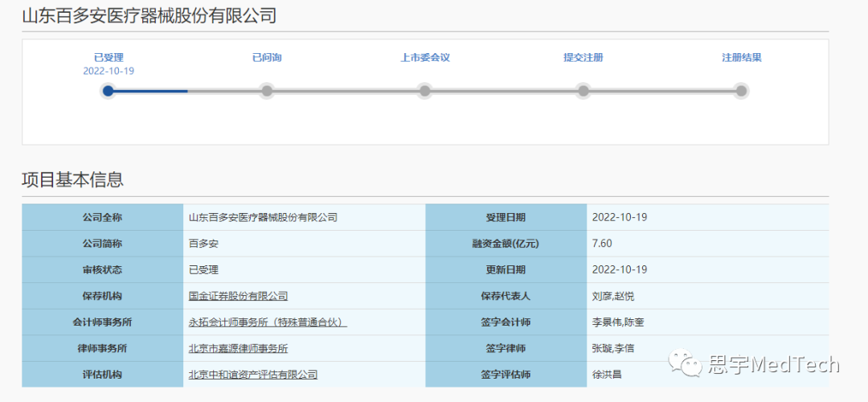Click the 签字评估师 label cell
Image resolution: width=868 pixels, height=402 pixels.
pyautogui.click(x=506, y=375)
